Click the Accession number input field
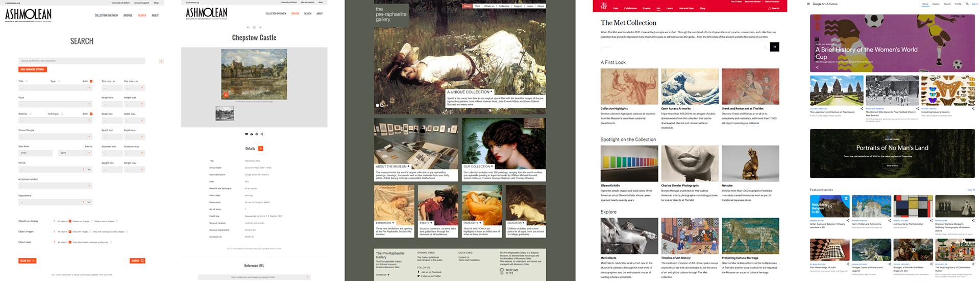Viewport: 980px width, 281px height. coord(55,186)
